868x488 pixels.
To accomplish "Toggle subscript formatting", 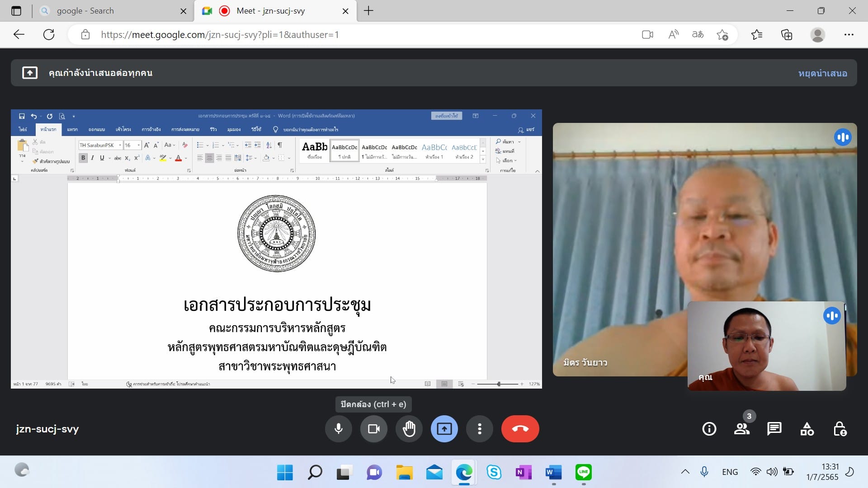I will (127, 158).
